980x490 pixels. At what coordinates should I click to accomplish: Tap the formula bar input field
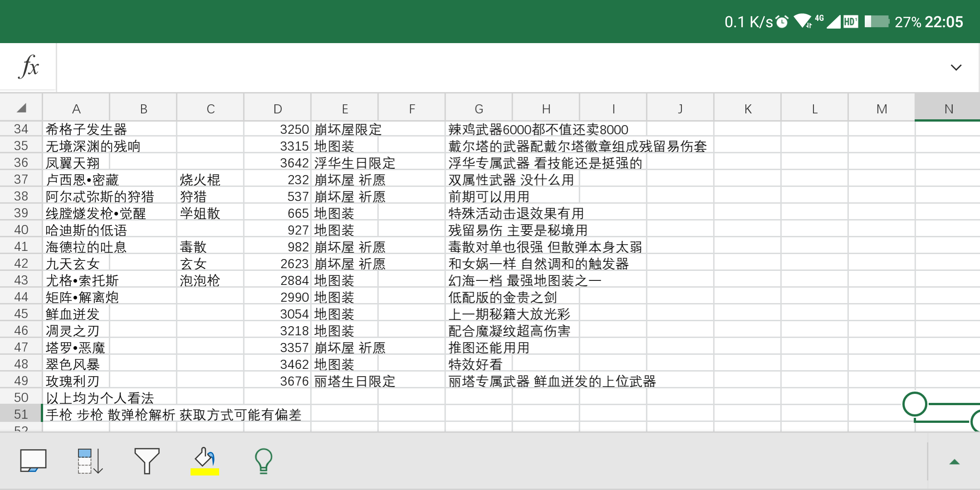click(x=499, y=68)
